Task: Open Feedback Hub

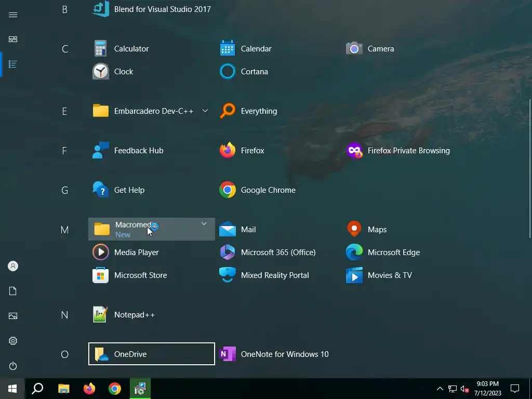Action: coord(152,151)
